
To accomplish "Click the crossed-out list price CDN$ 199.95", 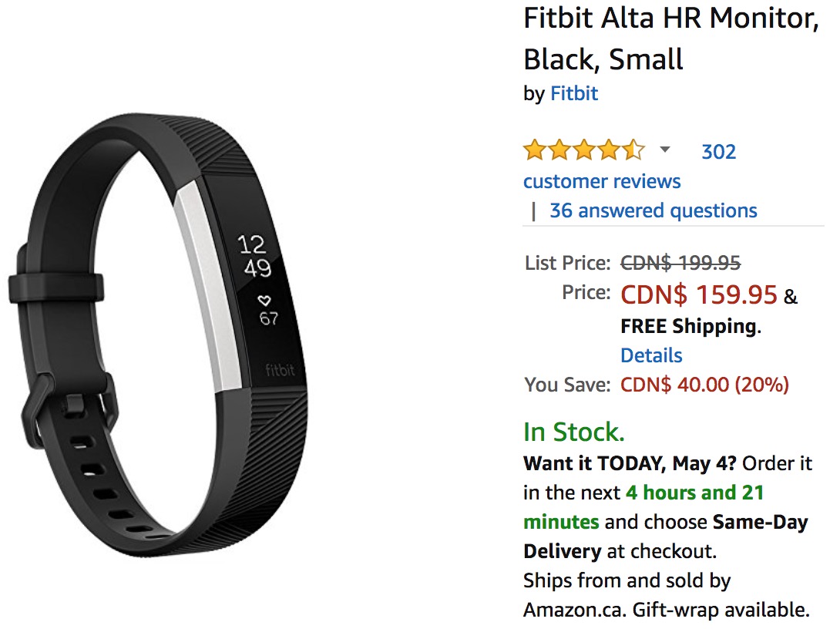I will point(680,263).
